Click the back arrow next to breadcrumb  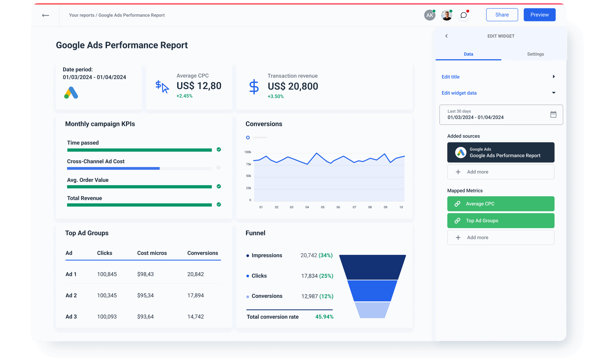coord(45,15)
